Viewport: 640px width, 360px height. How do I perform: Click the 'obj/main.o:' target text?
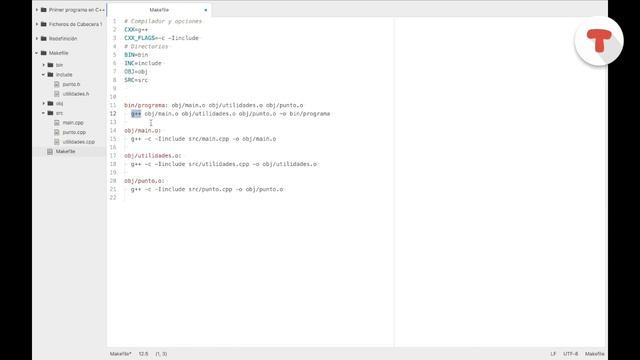142,131
